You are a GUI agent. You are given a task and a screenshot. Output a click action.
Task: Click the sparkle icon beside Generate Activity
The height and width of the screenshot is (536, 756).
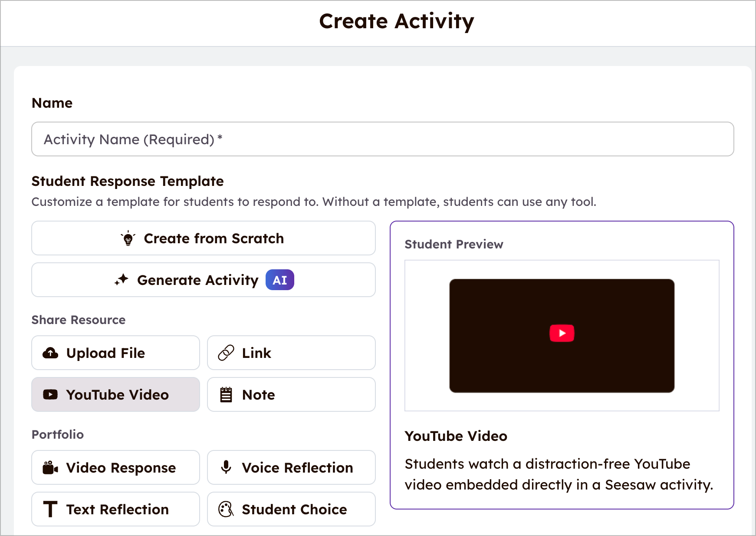pos(122,280)
